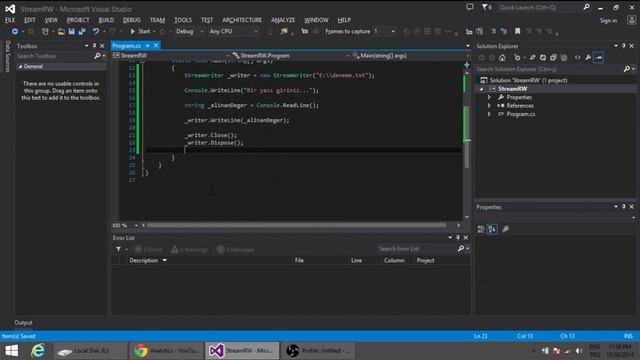Screen dimensions: 640x360
Task: Open the Frames to capture dropdown
Action: click(x=384, y=31)
